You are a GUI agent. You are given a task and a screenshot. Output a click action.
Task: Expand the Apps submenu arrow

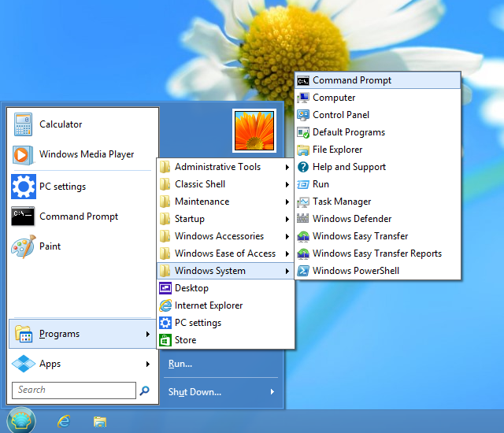pyautogui.click(x=148, y=364)
